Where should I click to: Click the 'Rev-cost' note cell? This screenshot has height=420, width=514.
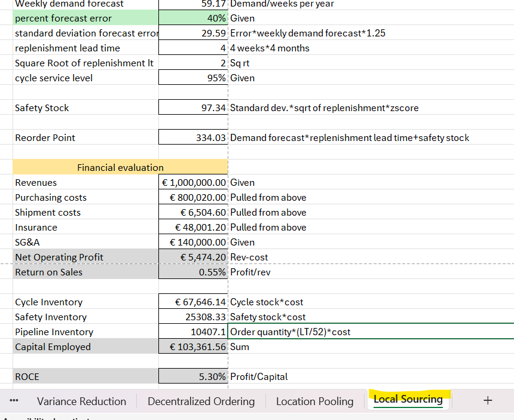point(249,257)
